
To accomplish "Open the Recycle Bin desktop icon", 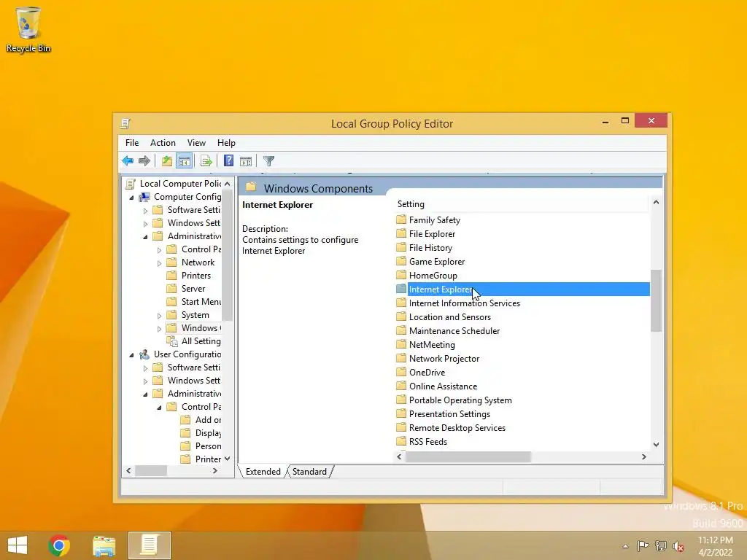I will click(28, 29).
